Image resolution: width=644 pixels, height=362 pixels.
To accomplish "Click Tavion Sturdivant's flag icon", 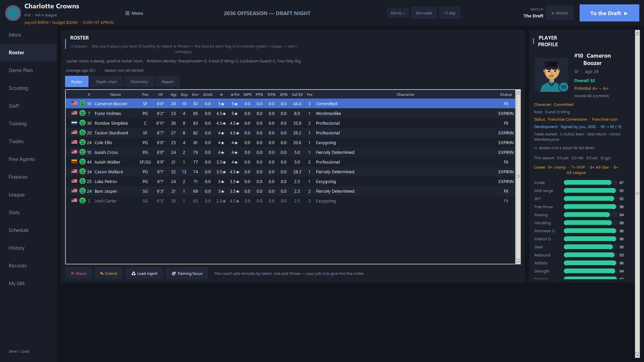I will [x=74, y=133].
